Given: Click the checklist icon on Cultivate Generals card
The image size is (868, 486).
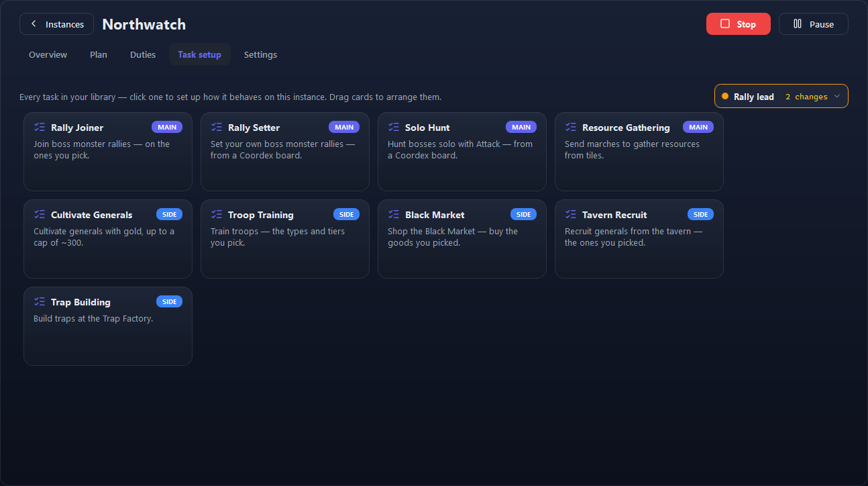Looking at the screenshot, I should [x=40, y=214].
